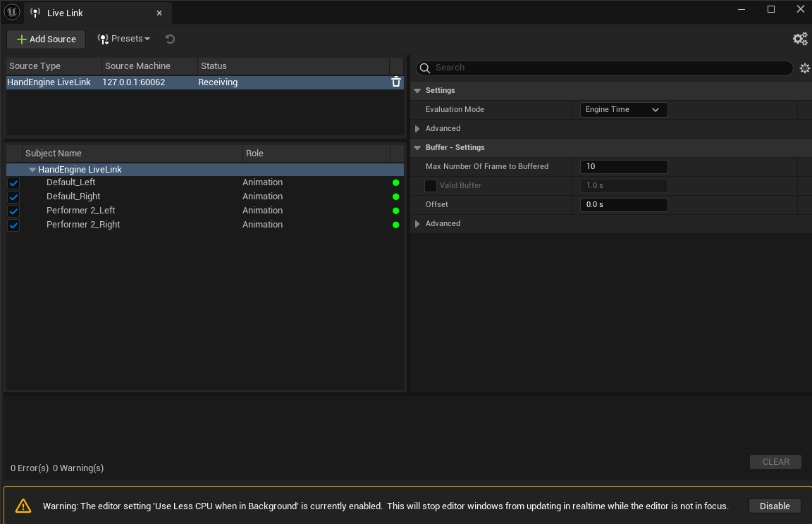The height and width of the screenshot is (524, 812).
Task: Collapse the Buffer - Settings section
Action: pos(417,148)
